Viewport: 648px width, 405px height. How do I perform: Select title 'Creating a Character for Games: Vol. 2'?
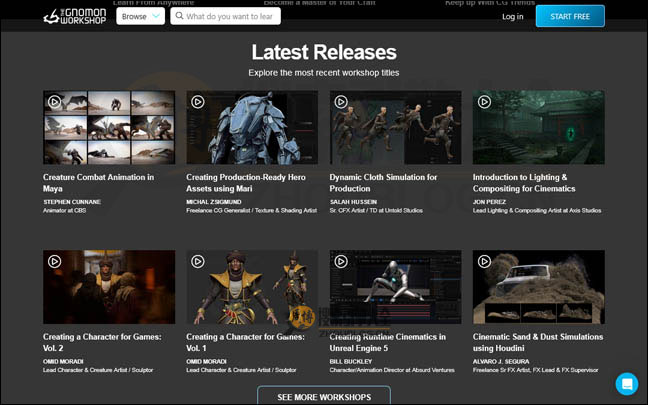[102, 342]
